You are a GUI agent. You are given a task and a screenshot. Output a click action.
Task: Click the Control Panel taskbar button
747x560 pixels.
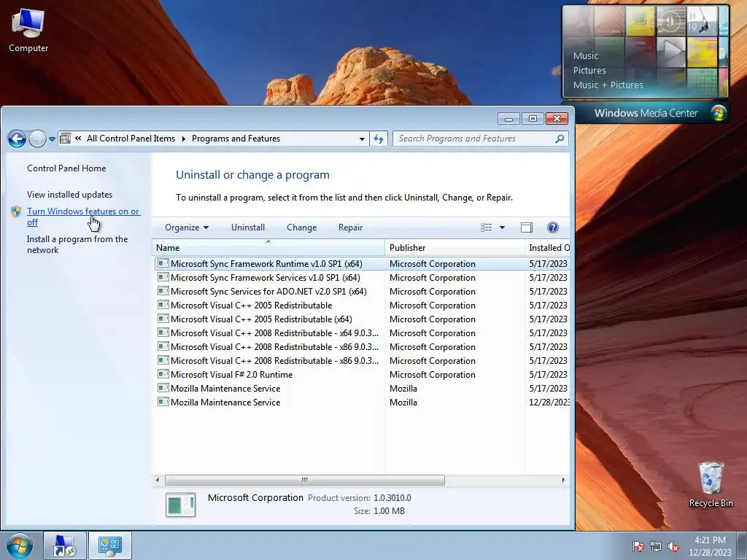point(110,546)
